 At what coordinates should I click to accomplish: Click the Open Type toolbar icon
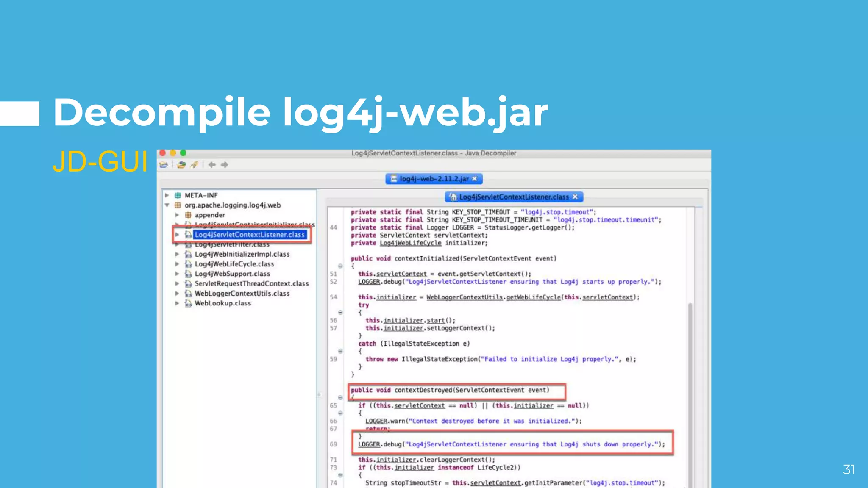(x=181, y=165)
